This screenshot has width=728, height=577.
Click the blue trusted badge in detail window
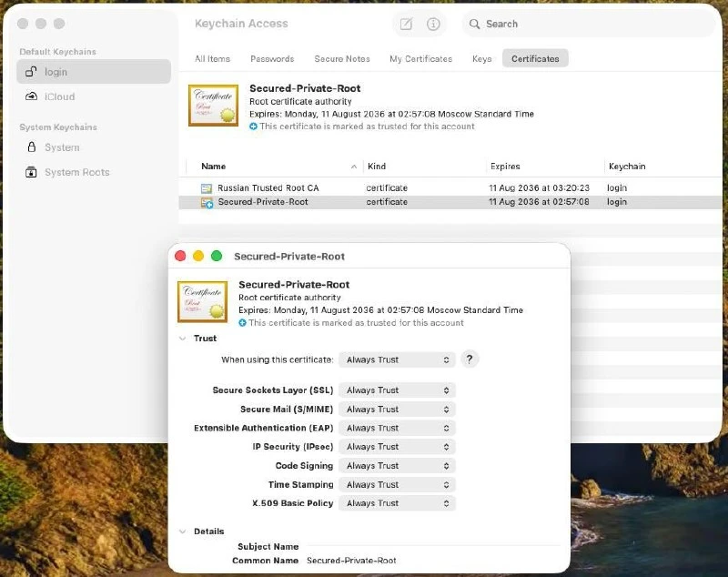(x=242, y=322)
